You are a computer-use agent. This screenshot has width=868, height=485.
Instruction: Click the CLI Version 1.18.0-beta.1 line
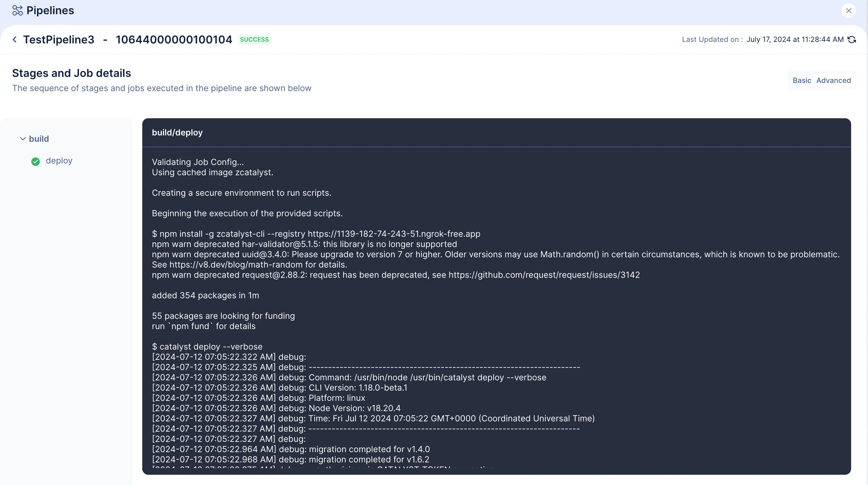279,388
